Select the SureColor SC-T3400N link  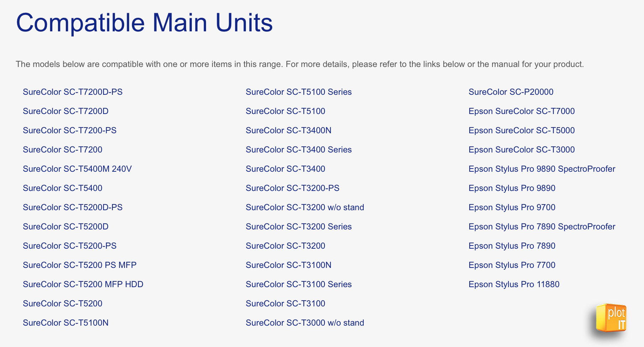[x=289, y=130]
